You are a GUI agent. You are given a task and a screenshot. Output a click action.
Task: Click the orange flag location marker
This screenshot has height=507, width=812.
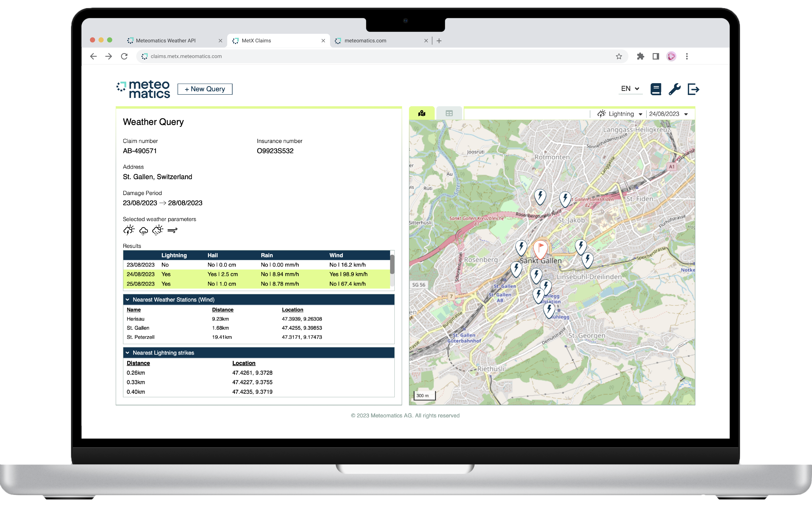coord(541,248)
